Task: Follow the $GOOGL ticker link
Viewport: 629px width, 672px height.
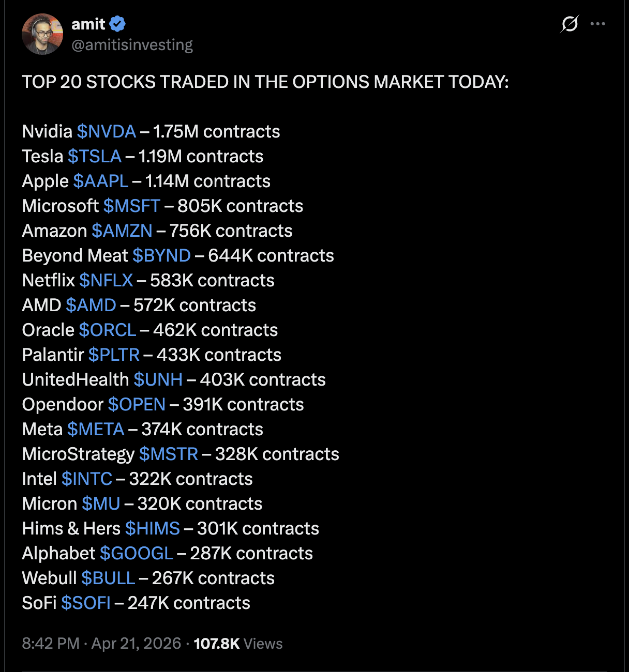Action: 137,553
